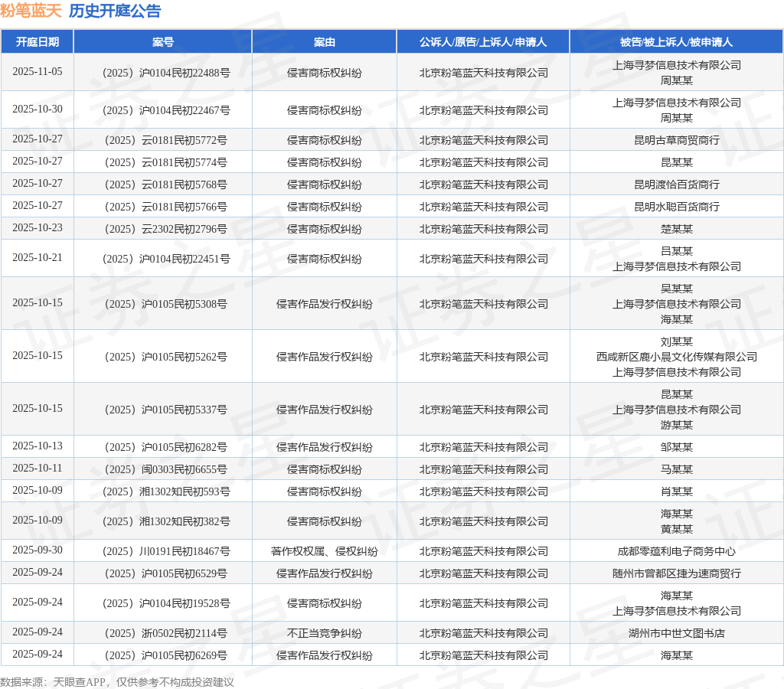Click the 被告/被上诉人/被申请人 column header
This screenshot has height=689, width=784.
point(677,42)
